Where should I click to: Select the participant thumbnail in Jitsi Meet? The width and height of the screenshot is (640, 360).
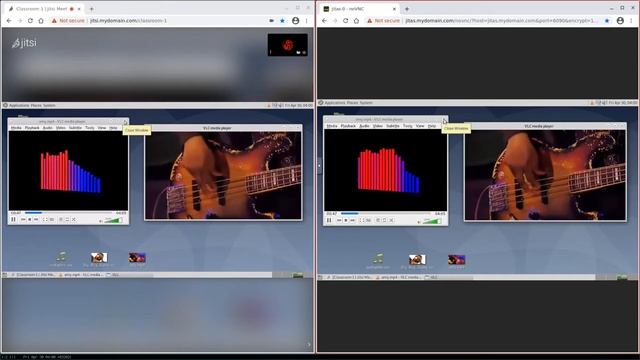tap(288, 45)
